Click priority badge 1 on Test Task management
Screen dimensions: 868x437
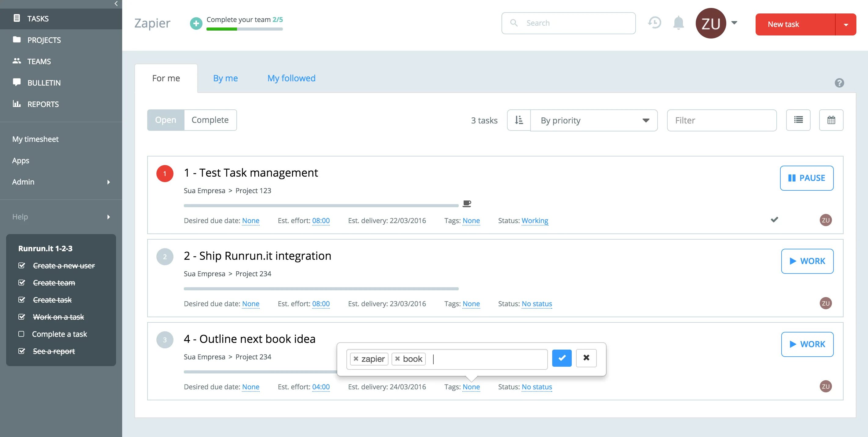click(x=165, y=174)
